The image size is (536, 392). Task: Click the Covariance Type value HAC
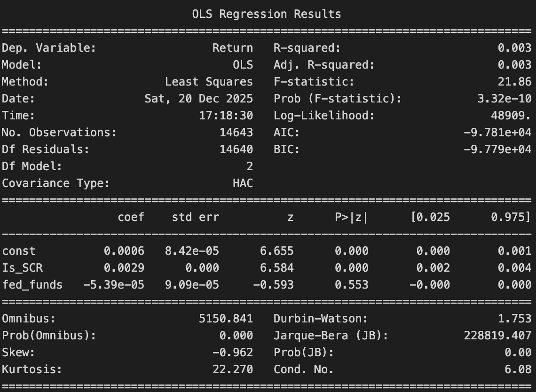243,183
